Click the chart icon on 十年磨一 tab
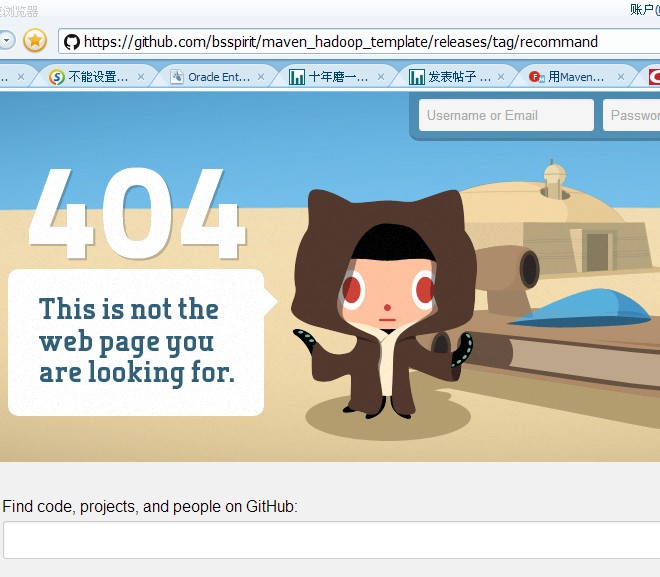The height and width of the screenshot is (577, 660). pos(297,77)
